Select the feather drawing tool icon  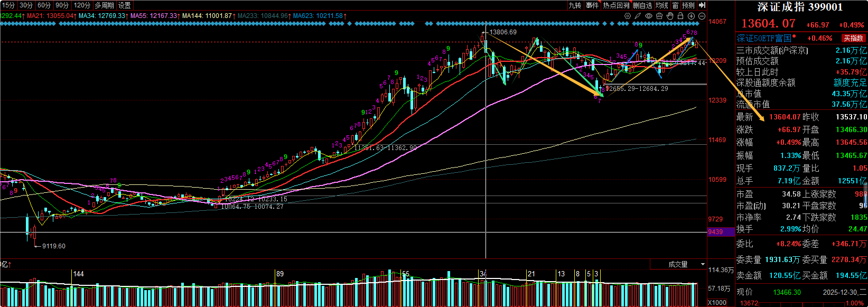pos(638,16)
